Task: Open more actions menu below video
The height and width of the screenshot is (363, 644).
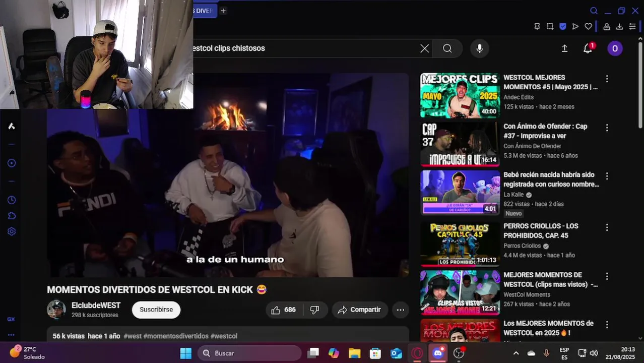Action: point(401,310)
